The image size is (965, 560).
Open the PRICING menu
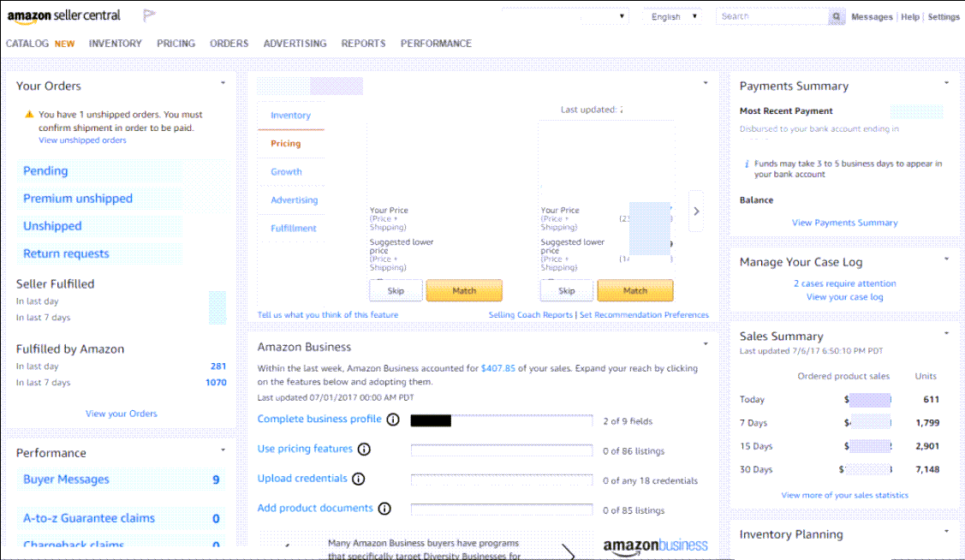point(176,44)
